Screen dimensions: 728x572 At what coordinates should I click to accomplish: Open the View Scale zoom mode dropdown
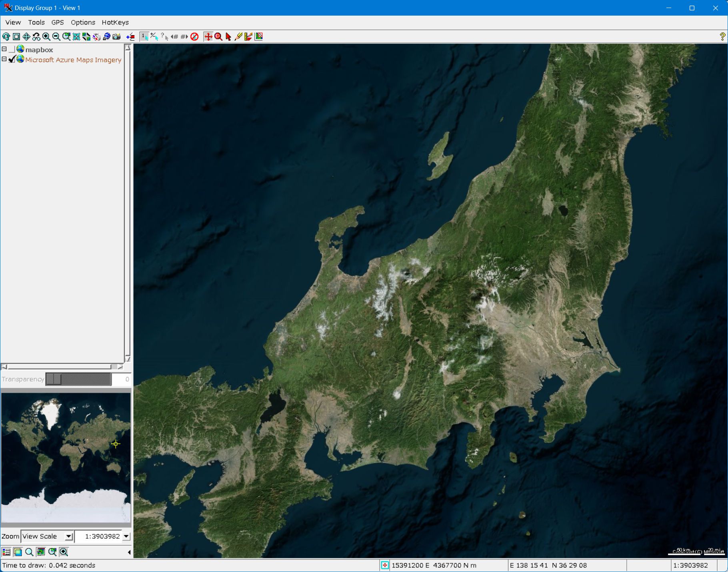click(x=69, y=536)
